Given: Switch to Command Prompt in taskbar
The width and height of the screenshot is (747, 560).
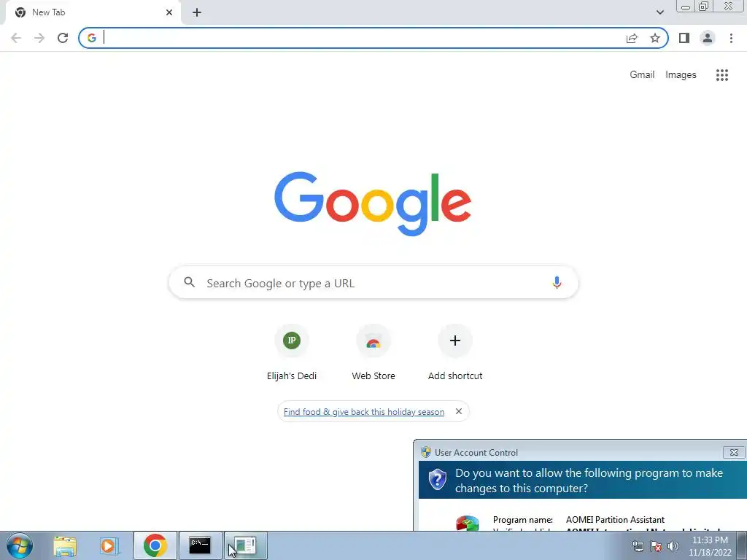Looking at the screenshot, I should pyautogui.click(x=200, y=545).
